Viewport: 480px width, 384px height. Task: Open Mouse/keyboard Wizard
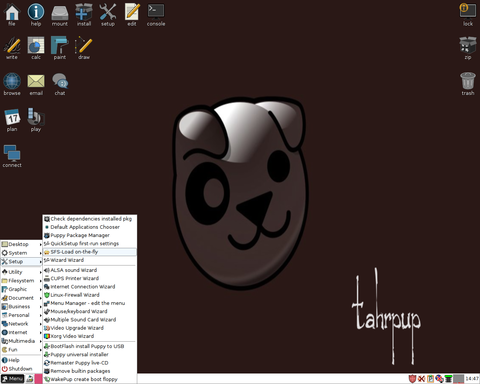point(90,311)
